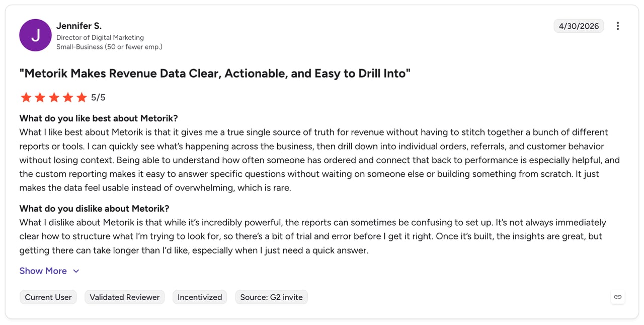Copy the review link via the chain icon
Screen dimensions: 644x325
[618, 297]
